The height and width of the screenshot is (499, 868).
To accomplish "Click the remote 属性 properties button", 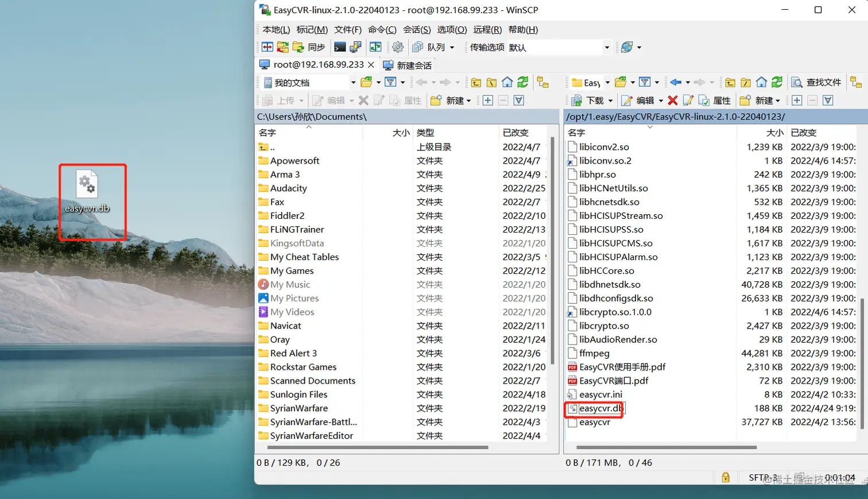I will 715,100.
